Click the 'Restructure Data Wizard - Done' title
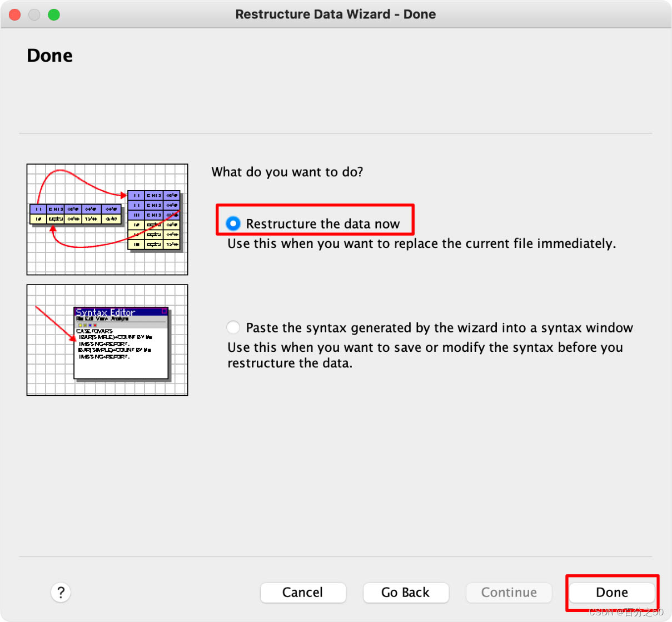This screenshot has width=672, height=622. tap(336, 14)
